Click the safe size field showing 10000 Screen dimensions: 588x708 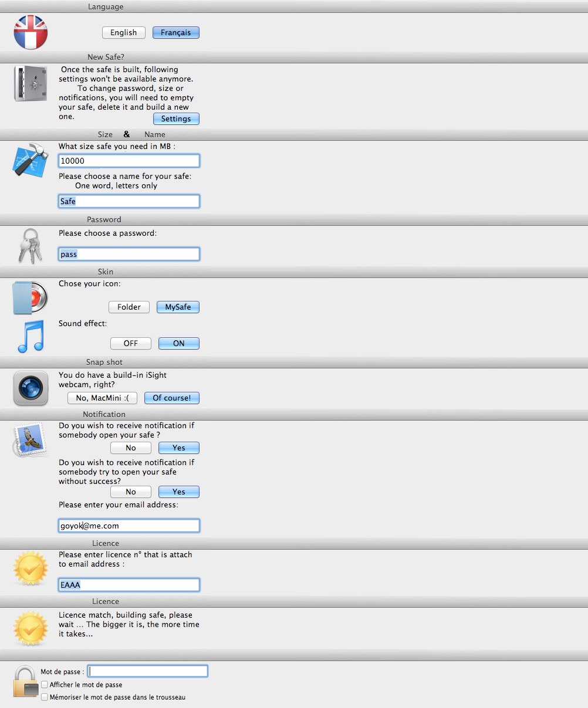(129, 161)
